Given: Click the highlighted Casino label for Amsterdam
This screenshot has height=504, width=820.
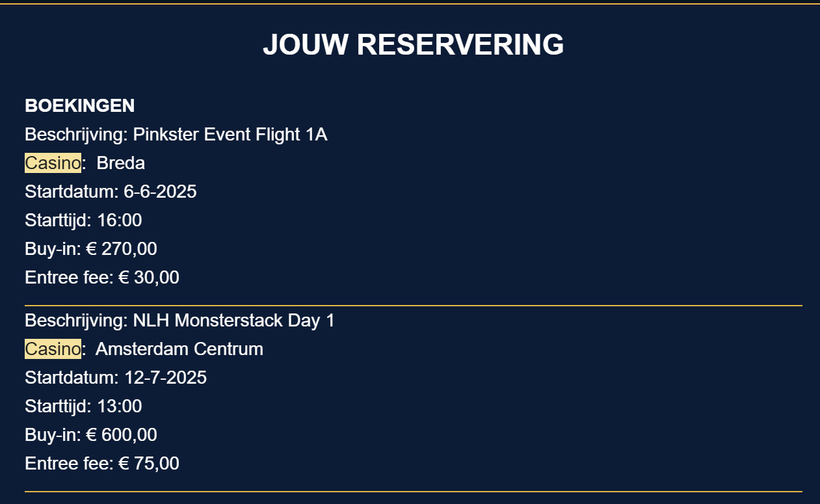Looking at the screenshot, I should [53, 349].
